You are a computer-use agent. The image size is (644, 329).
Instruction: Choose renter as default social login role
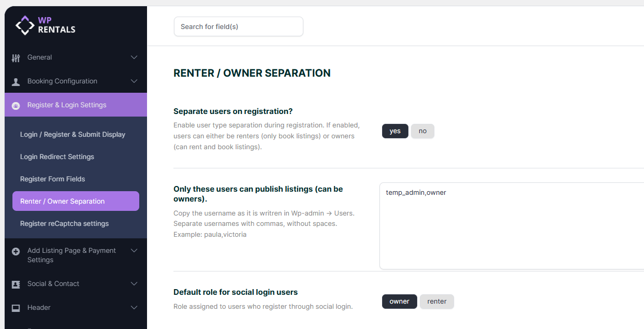(436, 302)
